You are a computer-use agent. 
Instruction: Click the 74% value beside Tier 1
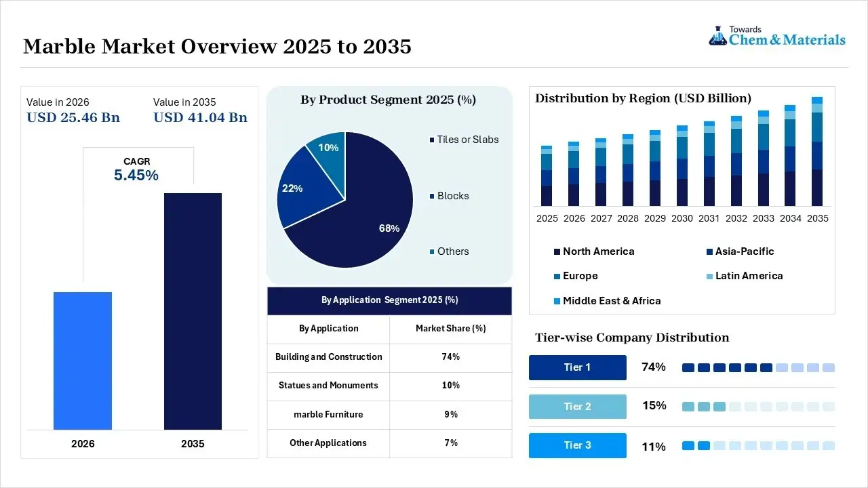pyautogui.click(x=654, y=367)
